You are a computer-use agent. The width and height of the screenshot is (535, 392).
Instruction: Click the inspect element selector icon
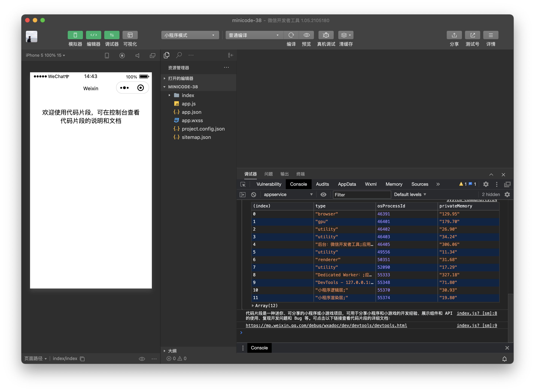pos(243,184)
